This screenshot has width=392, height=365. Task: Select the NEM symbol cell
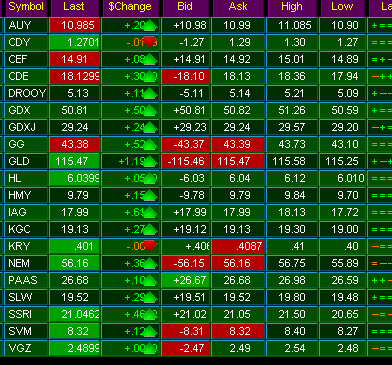point(26,263)
